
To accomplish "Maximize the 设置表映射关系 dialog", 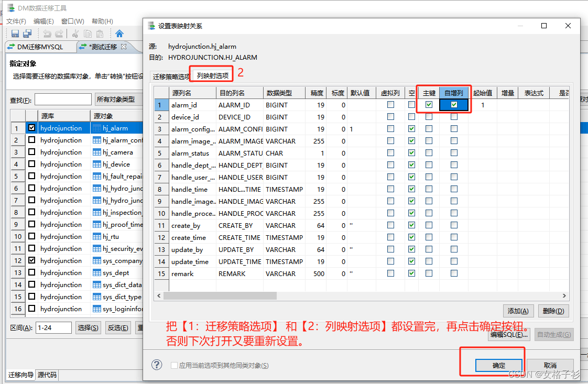I will pos(544,26).
